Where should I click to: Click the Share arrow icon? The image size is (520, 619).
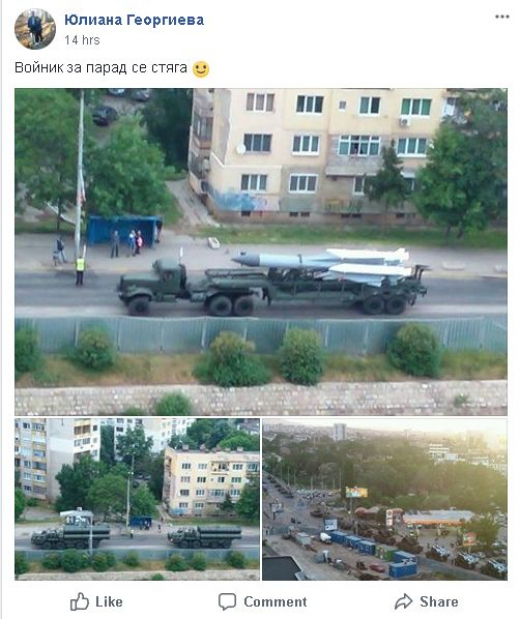(x=404, y=601)
